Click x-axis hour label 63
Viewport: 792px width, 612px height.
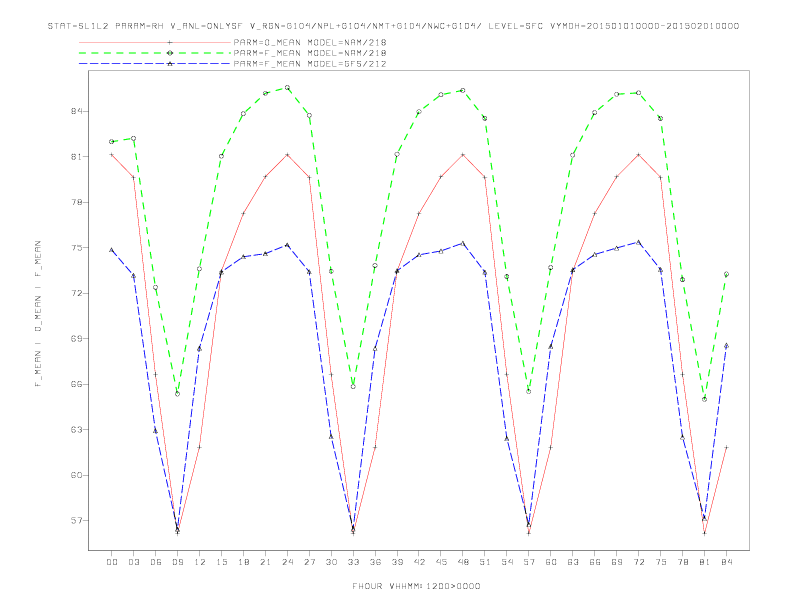tap(573, 562)
